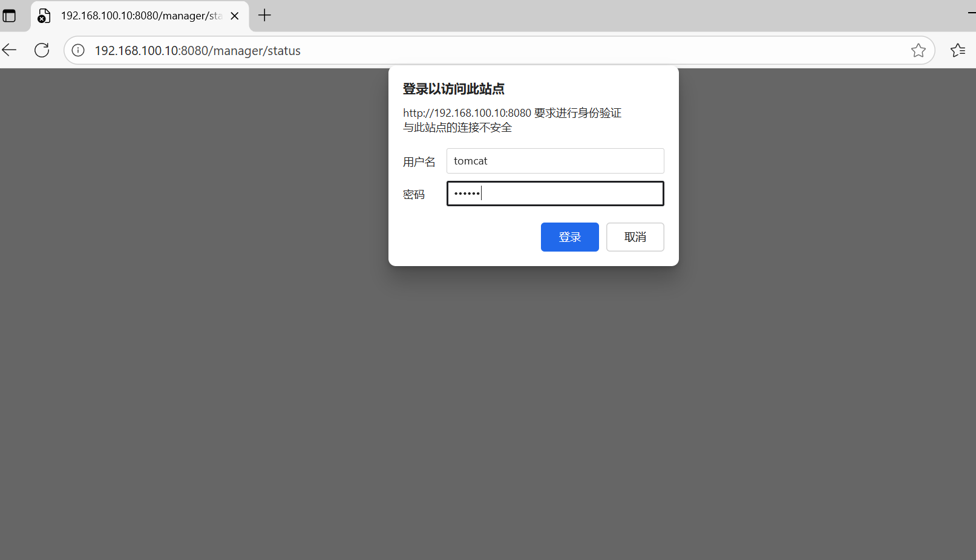Click the text 要求进行身份验证
The image size is (976, 560).
578,113
